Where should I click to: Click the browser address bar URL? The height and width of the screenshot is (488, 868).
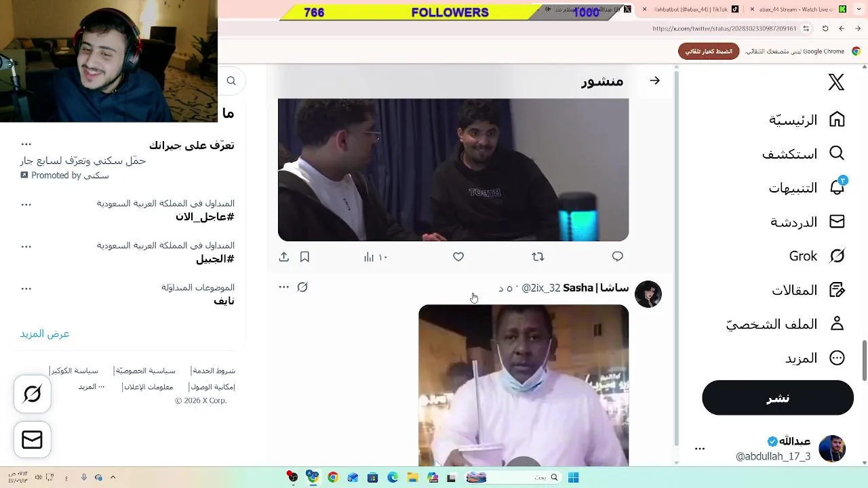[x=724, y=28]
